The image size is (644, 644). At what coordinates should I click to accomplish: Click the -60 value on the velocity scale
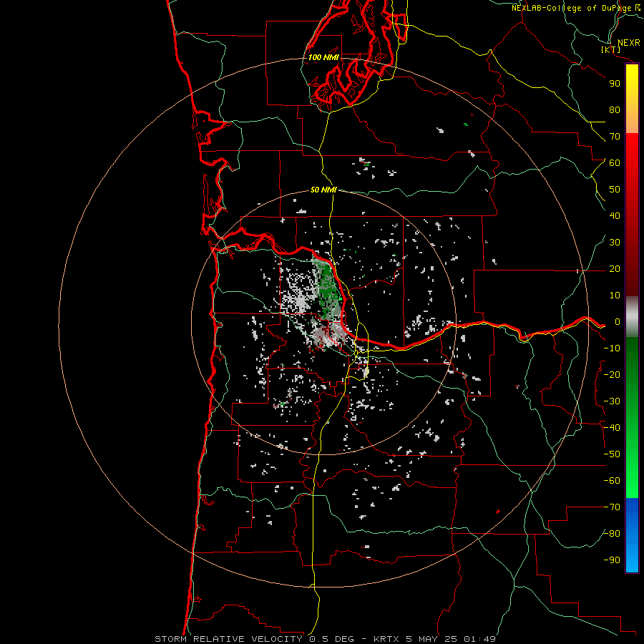point(612,481)
